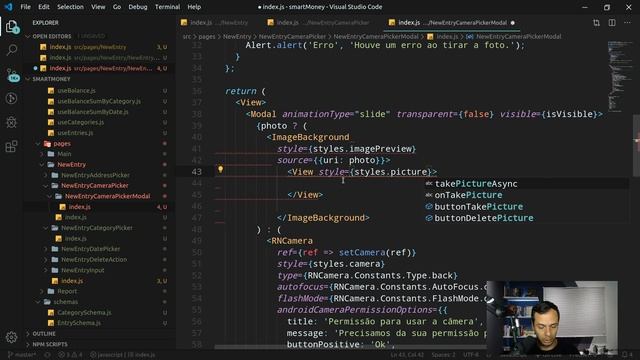
Task: Choose the buttonDeletePicture suggestion
Action: pyautogui.click(x=526, y=218)
